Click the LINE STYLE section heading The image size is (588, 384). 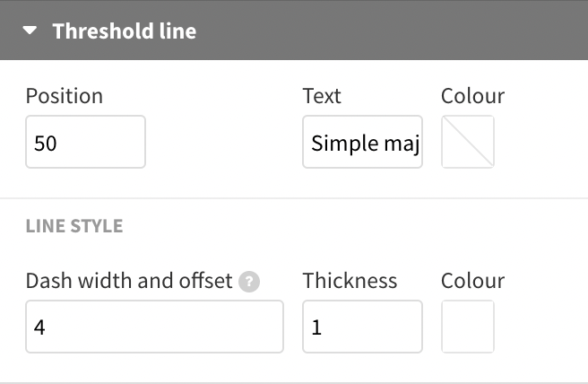pyautogui.click(x=74, y=226)
